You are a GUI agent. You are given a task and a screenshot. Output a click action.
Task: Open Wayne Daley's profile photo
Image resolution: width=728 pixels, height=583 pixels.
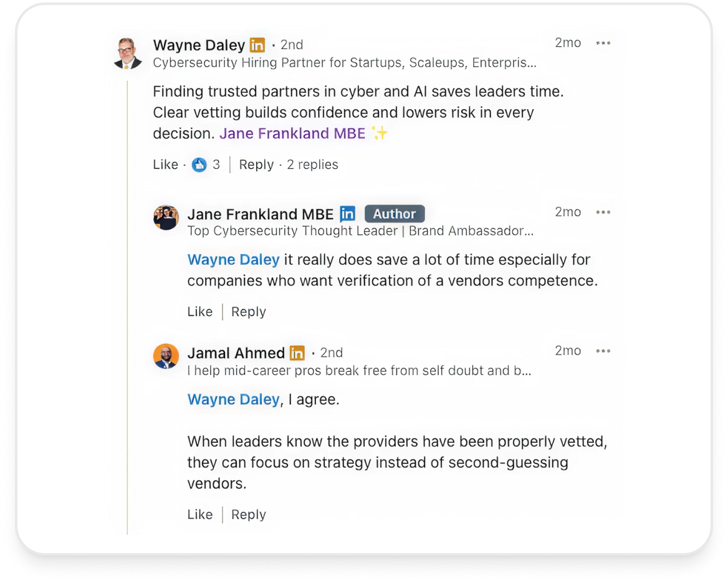coord(128,54)
